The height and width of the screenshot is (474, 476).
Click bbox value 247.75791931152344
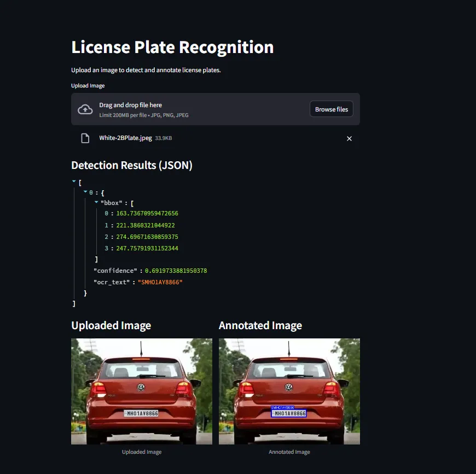point(147,248)
